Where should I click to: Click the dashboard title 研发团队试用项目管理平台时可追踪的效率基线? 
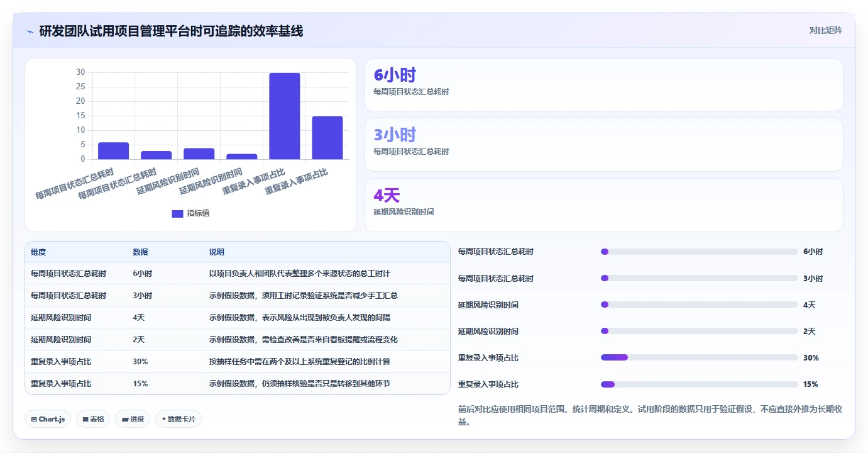click(171, 31)
